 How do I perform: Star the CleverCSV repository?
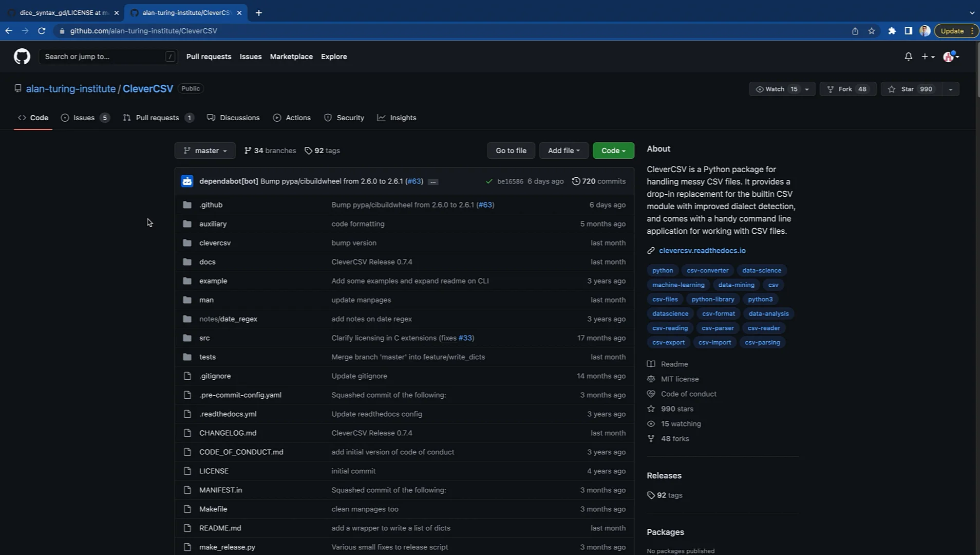(908, 89)
